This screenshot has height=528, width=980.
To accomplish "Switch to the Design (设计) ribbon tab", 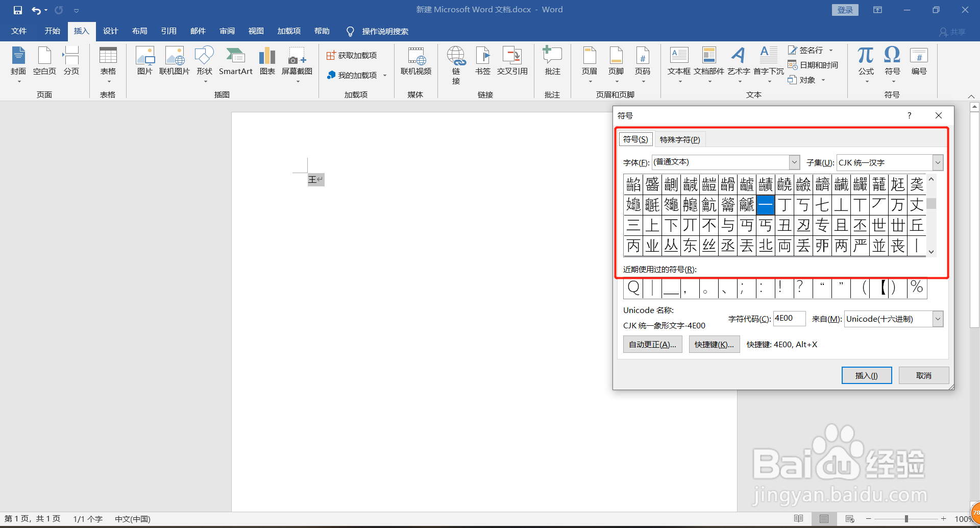I will (110, 31).
